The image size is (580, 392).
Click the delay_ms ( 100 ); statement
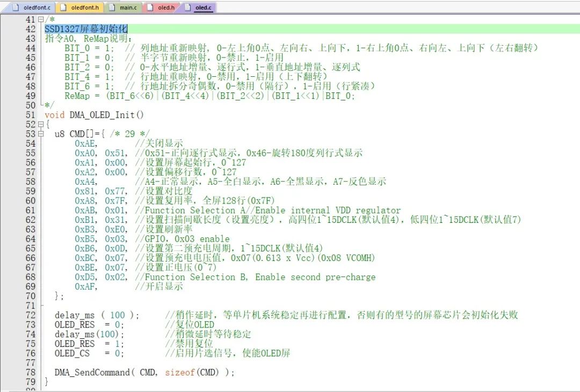point(97,315)
